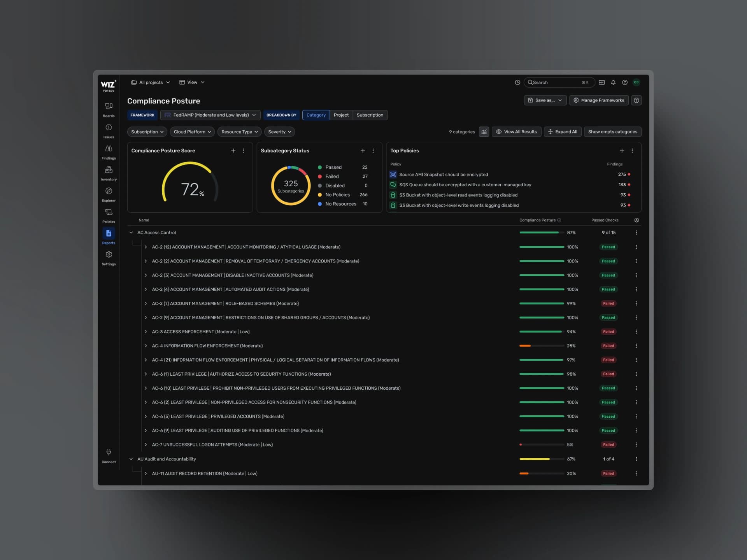Select Subscription breakdown tab
This screenshot has width=747, height=560.
coord(370,115)
